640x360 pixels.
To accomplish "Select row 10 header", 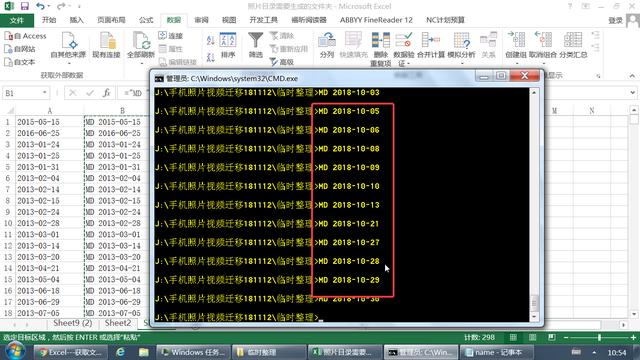I will (x=8, y=223).
